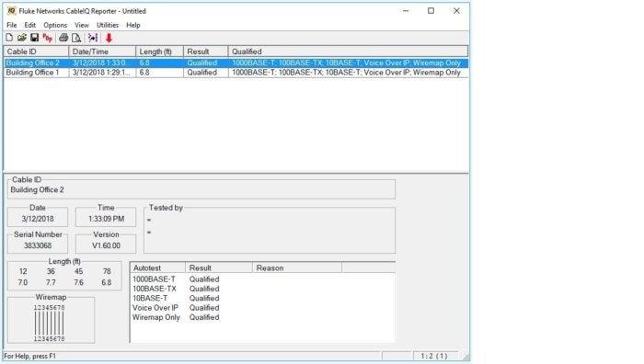Image resolution: width=644 pixels, height=364 pixels.
Task: Open print preview from the toolbar
Action: (76, 39)
